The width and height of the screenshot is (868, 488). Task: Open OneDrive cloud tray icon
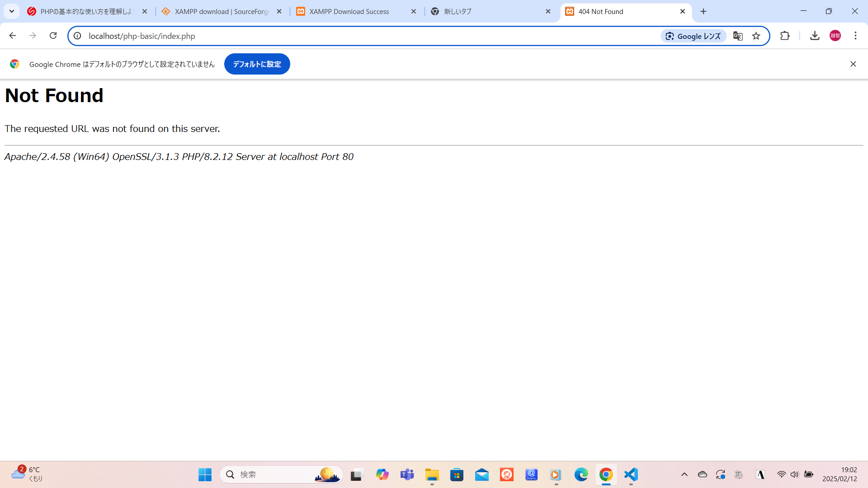[x=703, y=474]
